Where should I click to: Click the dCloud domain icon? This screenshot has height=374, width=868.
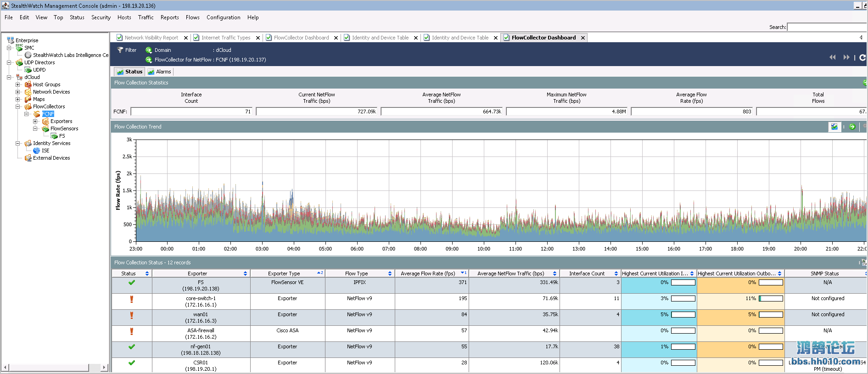(19, 77)
